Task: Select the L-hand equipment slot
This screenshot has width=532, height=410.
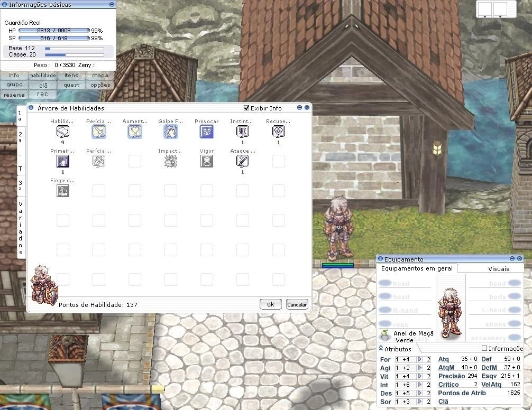Action: [x=496, y=310]
